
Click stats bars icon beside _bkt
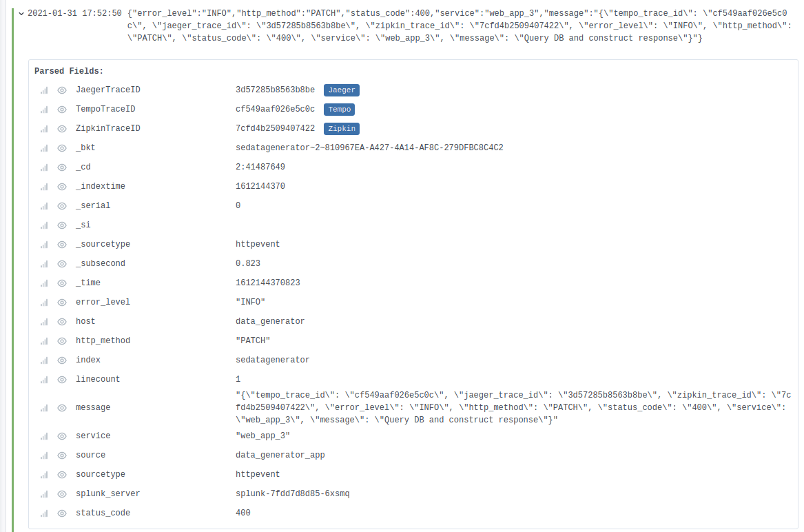coord(44,148)
